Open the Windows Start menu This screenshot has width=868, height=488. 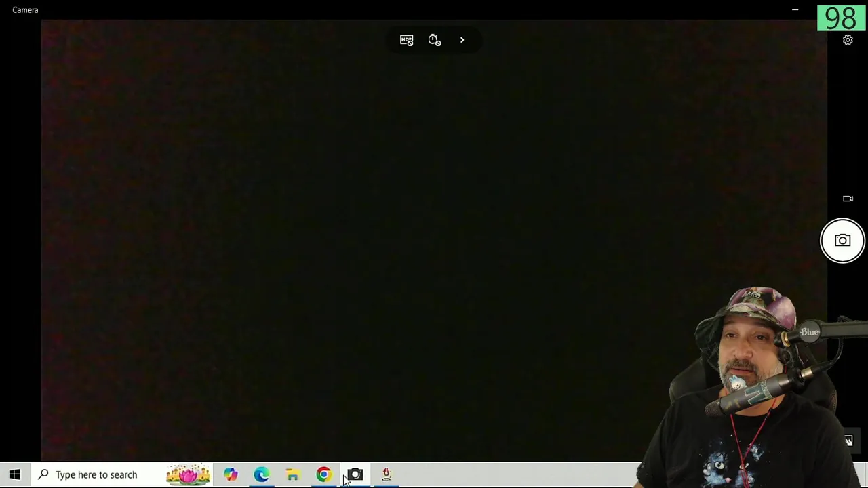[x=15, y=474]
